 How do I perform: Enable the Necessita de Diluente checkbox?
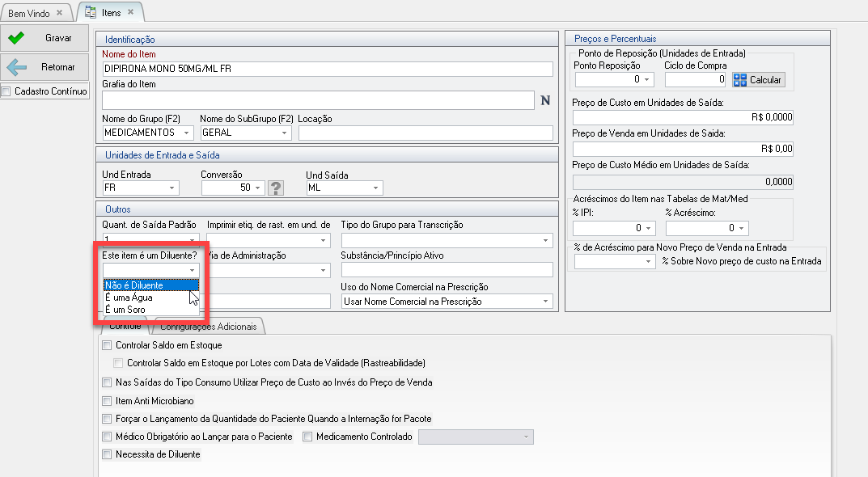(108, 455)
